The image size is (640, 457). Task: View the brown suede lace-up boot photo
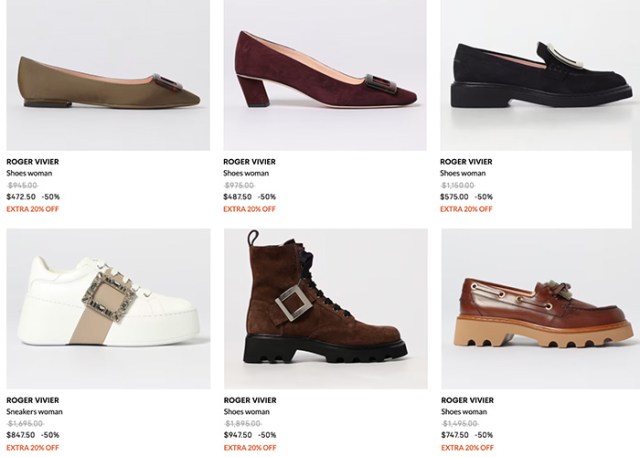tap(322, 308)
